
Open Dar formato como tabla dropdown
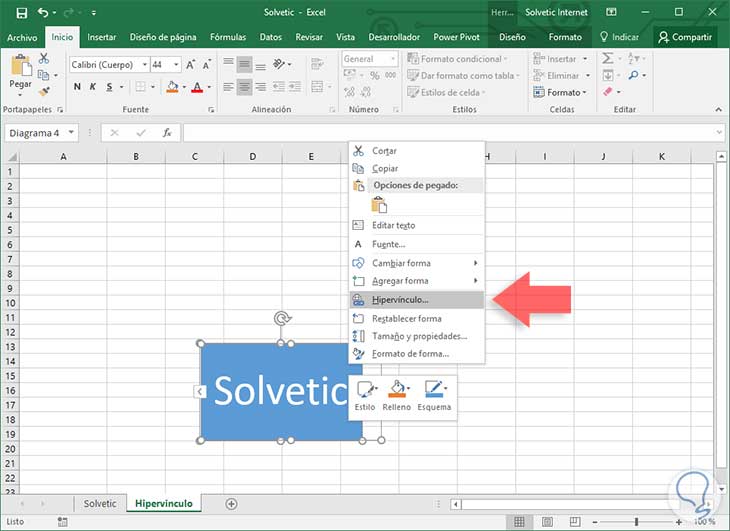(463, 75)
